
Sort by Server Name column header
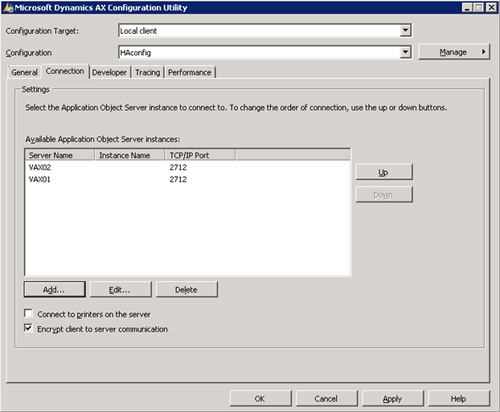coord(60,155)
